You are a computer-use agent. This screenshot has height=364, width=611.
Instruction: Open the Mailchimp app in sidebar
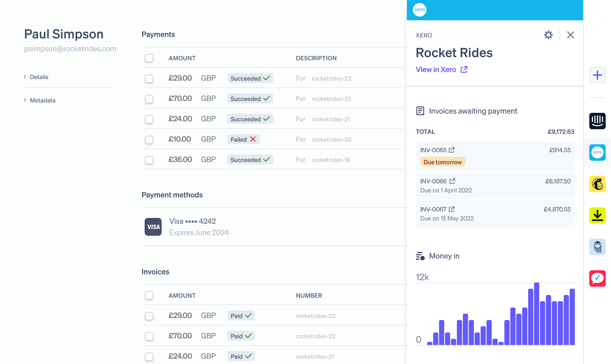pyautogui.click(x=597, y=184)
